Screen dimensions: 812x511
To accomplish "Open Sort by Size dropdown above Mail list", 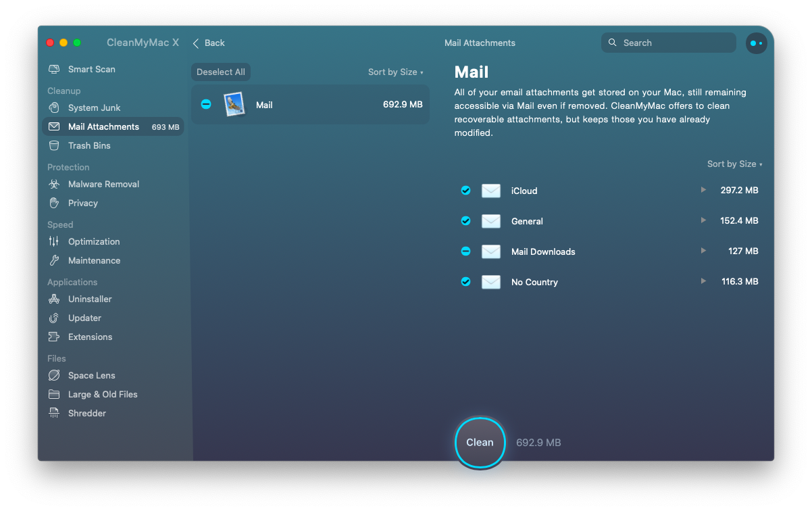I will [396, 72].
